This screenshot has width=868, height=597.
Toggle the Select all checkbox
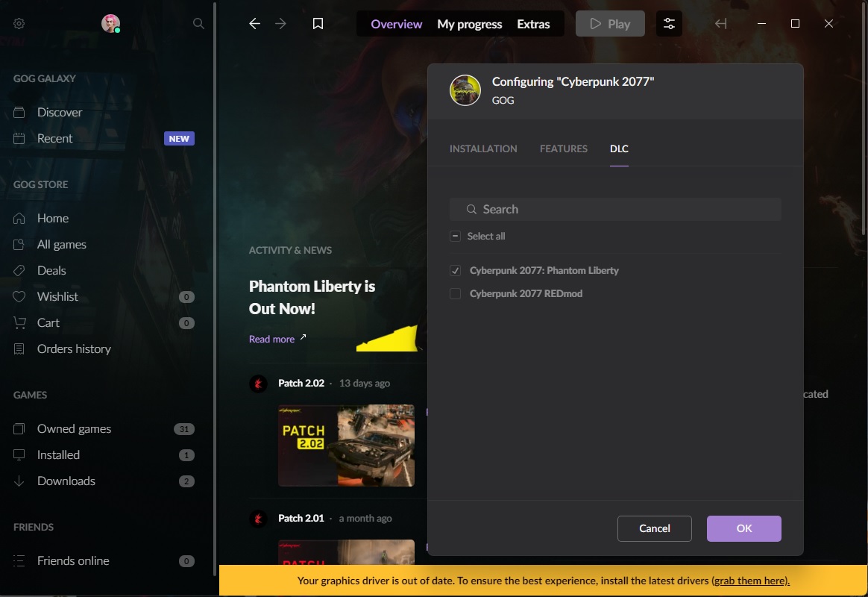(455, 236)
